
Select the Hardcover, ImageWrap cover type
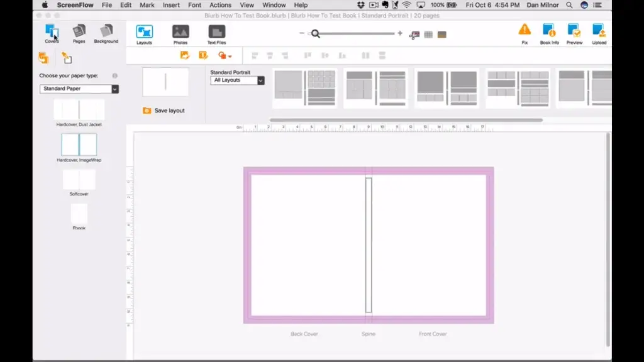(x=78, y=145)
